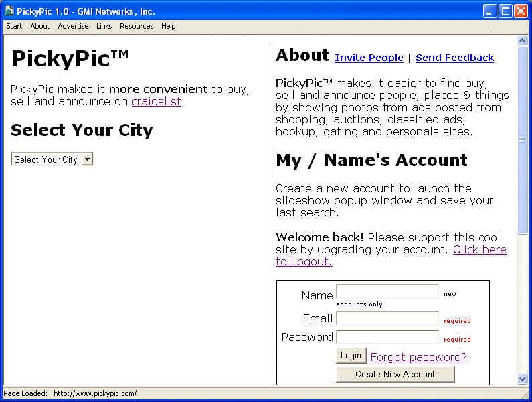This screenshot has width=532, height=402.
Task: Click the PickyPic app icon in title bar
Action: coord(9,11)
